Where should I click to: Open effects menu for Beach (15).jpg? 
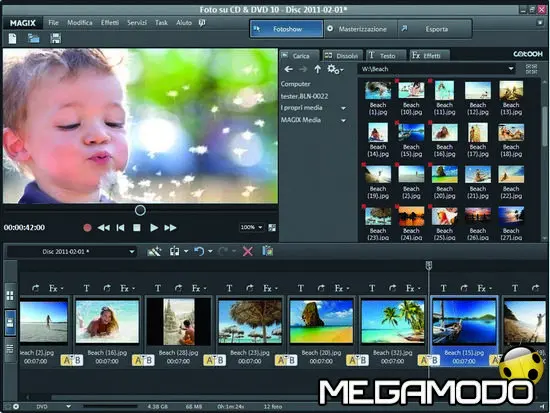click(484, 288)
